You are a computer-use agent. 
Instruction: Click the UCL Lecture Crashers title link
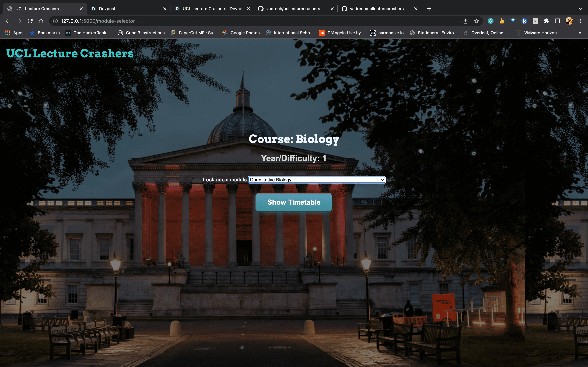click(70, 53)
